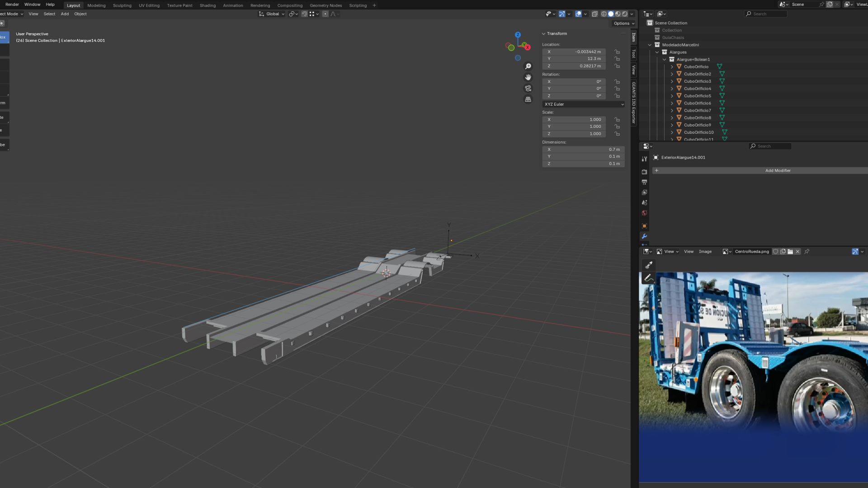Viewport: 868px width, 488px height.
Task: Click open image folder icon
Action: 790,252
